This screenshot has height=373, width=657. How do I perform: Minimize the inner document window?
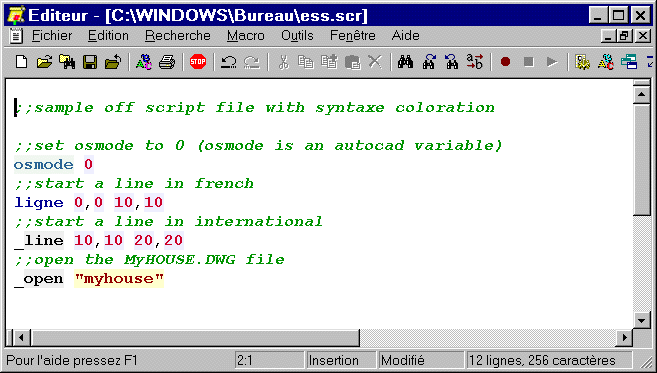tap(608, 36)
